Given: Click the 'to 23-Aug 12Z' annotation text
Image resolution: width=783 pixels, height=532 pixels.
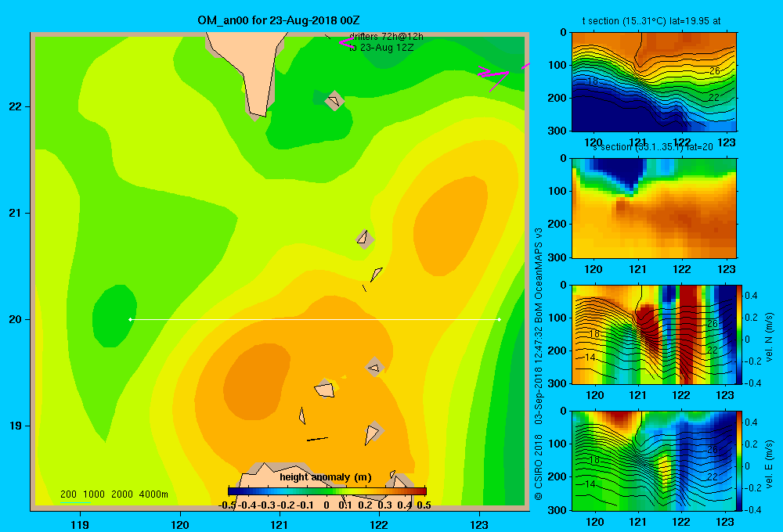Looking at the screenshot, I should (381, 48).
